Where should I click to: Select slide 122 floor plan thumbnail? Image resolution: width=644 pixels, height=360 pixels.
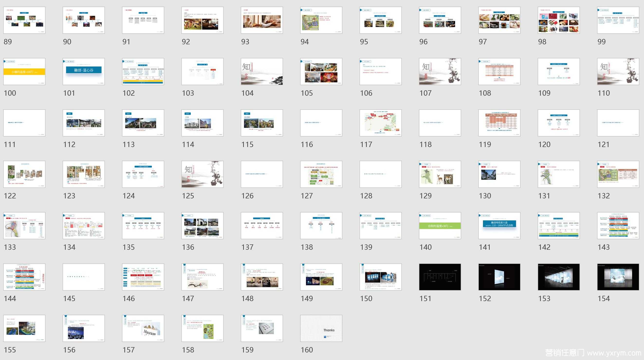(24, 174)
